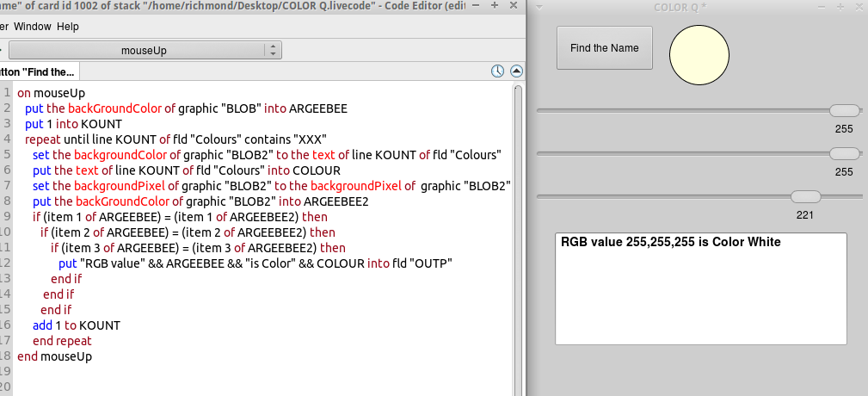Click the top slider thumb showing 255

coord(844,110)
